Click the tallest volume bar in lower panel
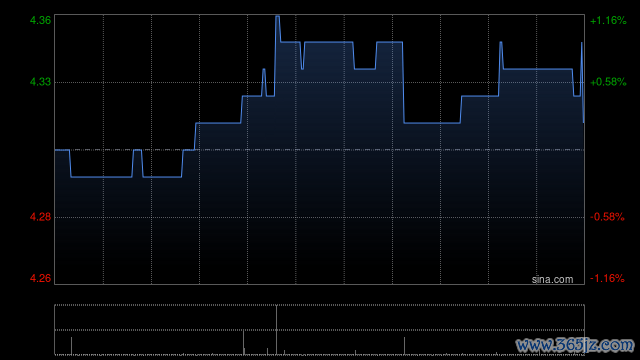The width and height of the screenshot is (640, 360). (x=276, y=330)
